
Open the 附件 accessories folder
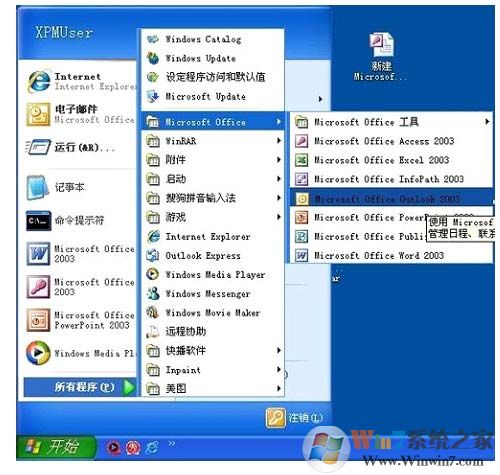coord(213,160)
